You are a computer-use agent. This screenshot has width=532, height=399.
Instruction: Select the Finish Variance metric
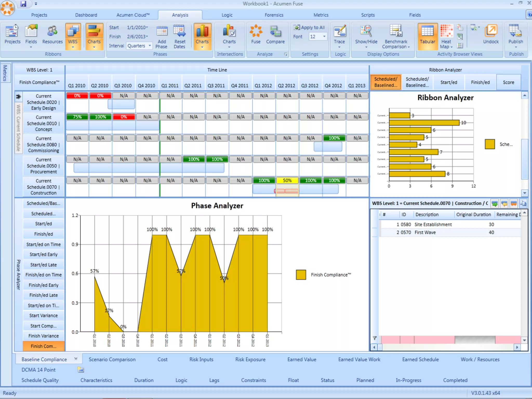[x=43, y=336]
